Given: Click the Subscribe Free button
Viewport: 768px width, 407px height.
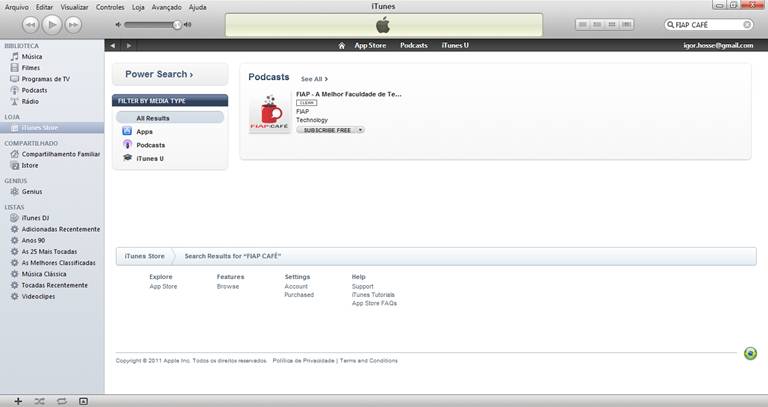Looking at the screenshot, I should pos(326,130).
